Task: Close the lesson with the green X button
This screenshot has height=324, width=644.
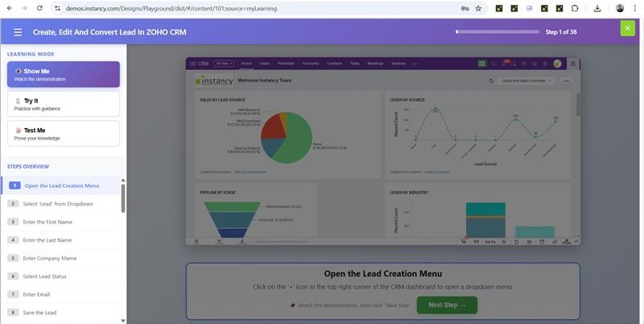Action: pyautogui.click(x=627, y=29)
